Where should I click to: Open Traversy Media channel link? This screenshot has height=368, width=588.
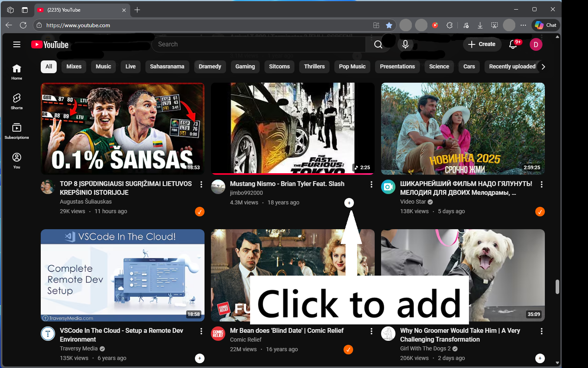[x=79, y=349]
